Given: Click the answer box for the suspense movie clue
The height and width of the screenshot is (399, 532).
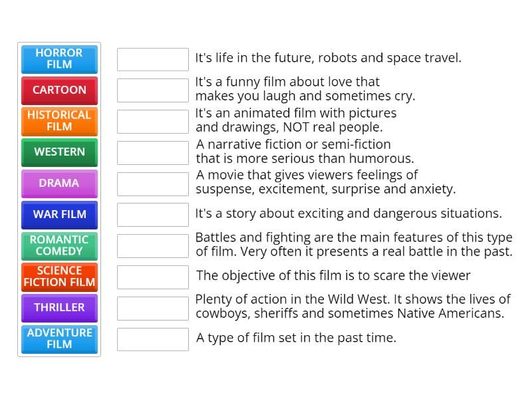Looking at the screenshot, I should coord(152,184).
